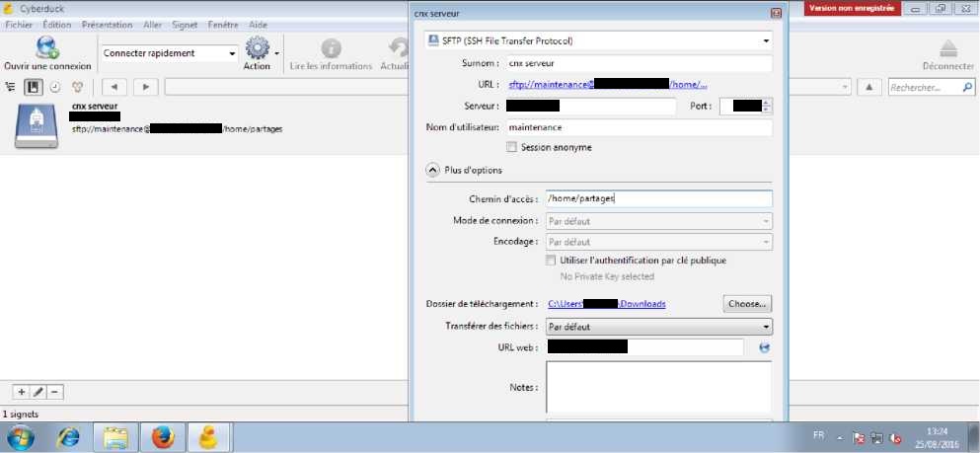Expand the Connecter rapidement combo box
The image size is (980, 453).
(x=233, y=53)
